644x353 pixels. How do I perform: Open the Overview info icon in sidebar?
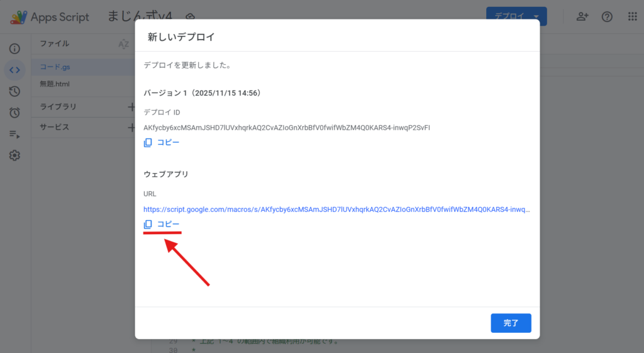[14, 48]
